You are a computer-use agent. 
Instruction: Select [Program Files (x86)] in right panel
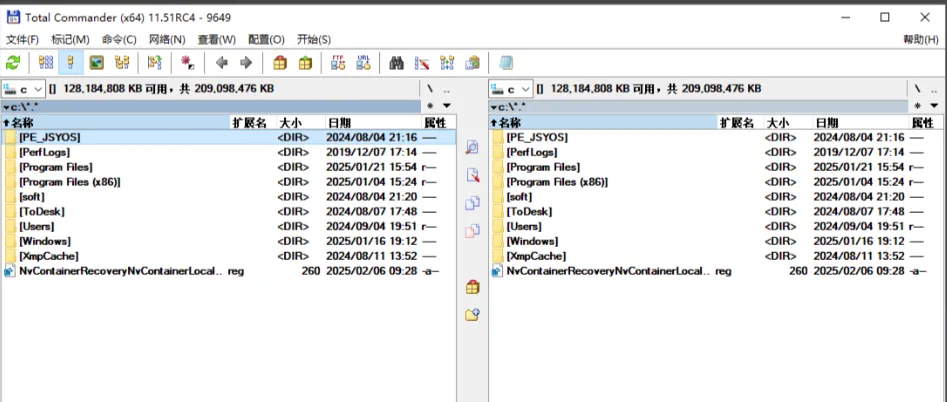tap(716, 182)
